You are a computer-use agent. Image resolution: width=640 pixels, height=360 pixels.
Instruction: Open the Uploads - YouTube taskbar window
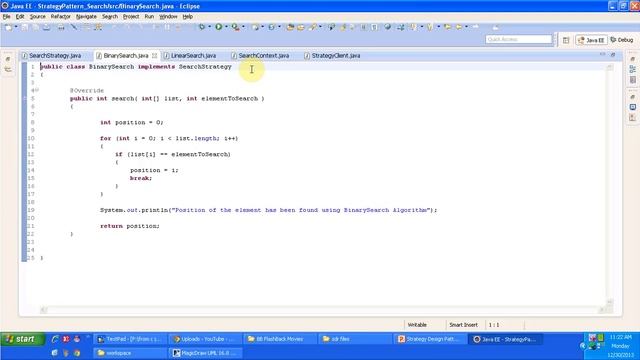pos(204,339)
